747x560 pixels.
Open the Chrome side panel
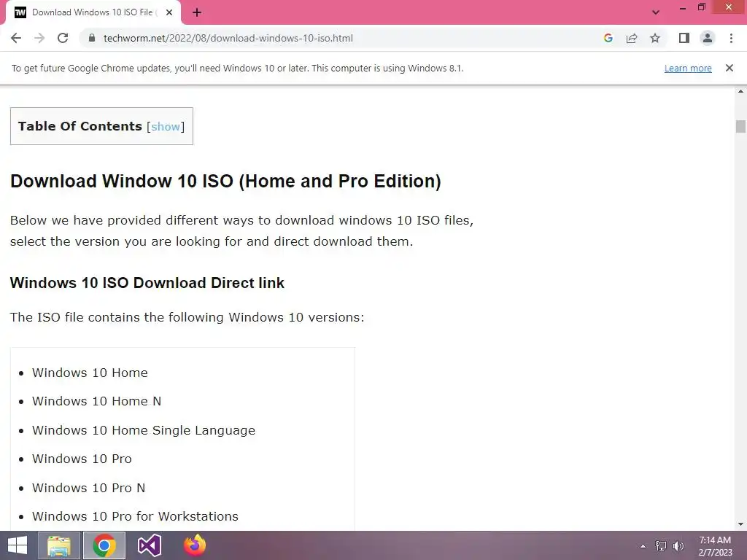pyautogui.click(x=684, y=38)
